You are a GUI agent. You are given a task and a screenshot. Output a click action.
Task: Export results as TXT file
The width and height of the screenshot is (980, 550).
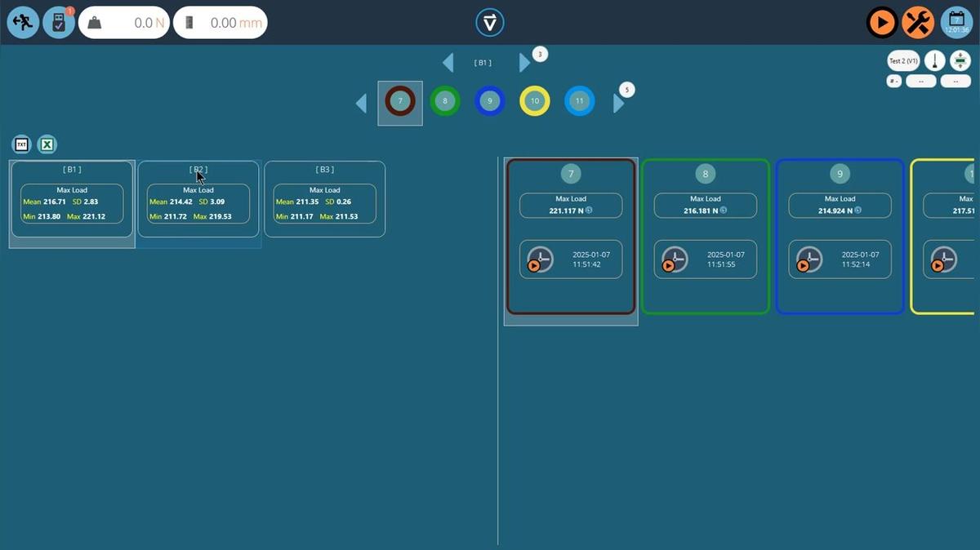[x=22, y=145]
